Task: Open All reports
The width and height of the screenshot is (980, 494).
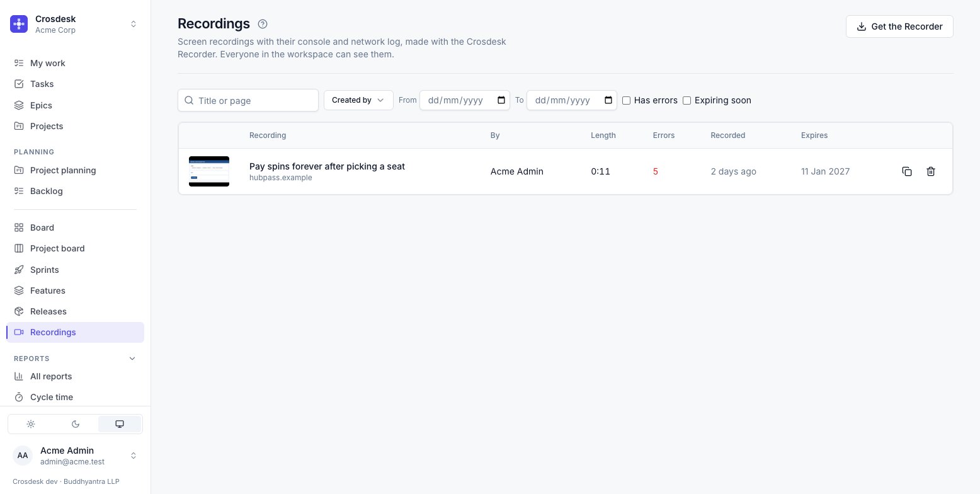Action: [x=76, y=376]
